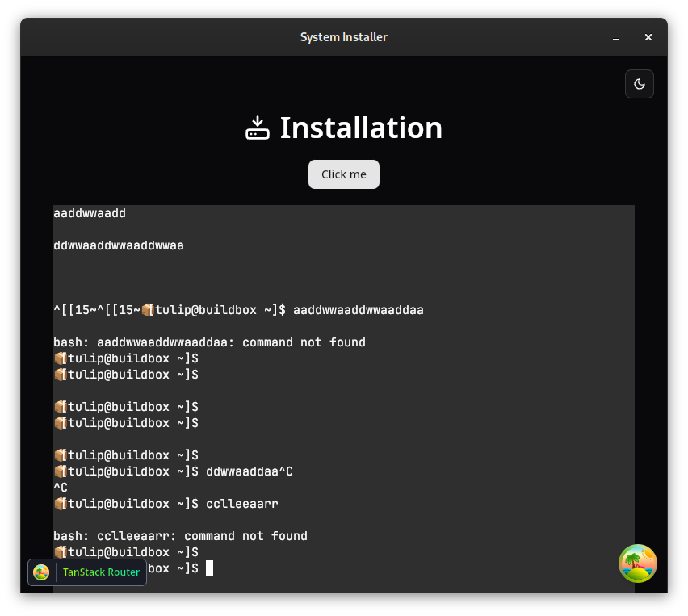Minimize the System Installer window
The height and width of the screenshot is (616, 688).
coord(616,38)
